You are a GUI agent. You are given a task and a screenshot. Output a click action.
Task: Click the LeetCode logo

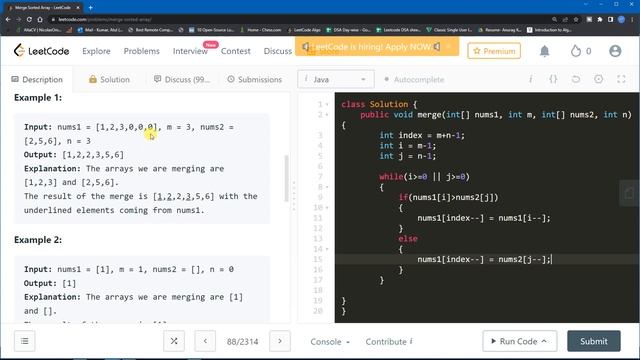click(x=41, y=51)
